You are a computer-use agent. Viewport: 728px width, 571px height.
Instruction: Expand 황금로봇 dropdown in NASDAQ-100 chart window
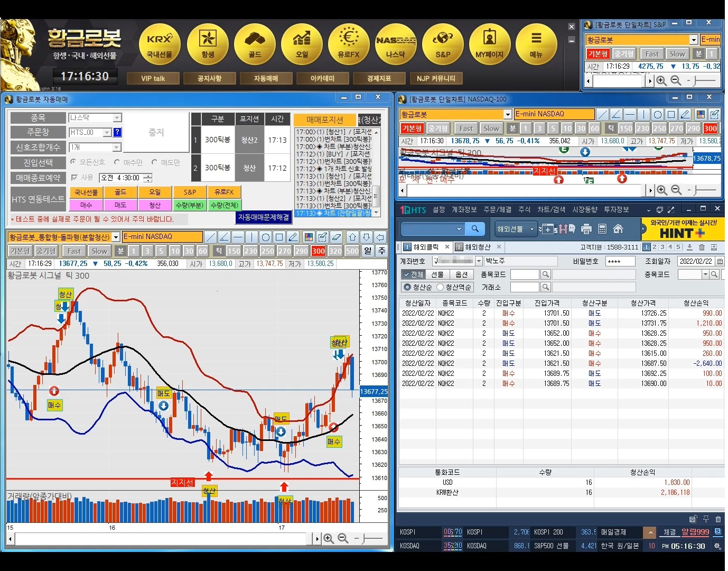[508, 114]
